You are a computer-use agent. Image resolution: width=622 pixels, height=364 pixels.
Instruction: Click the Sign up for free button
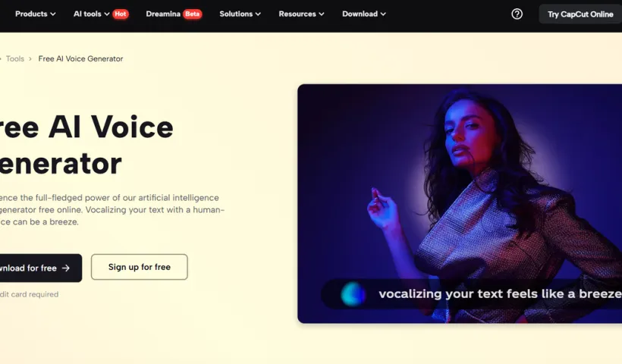click(x=140, y=267)
